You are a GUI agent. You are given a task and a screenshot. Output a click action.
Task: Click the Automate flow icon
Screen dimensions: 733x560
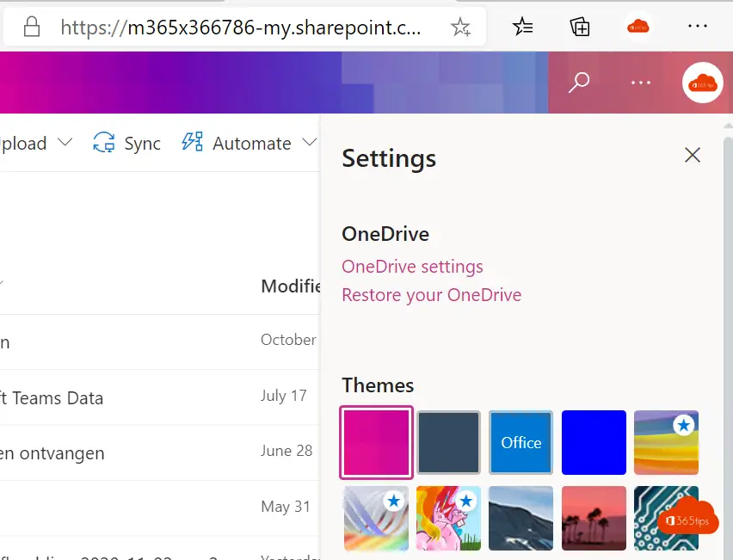pos(192,142)
